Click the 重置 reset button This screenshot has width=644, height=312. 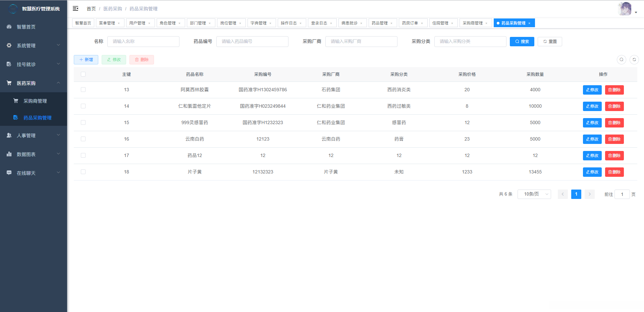click(x=550, y=41)
